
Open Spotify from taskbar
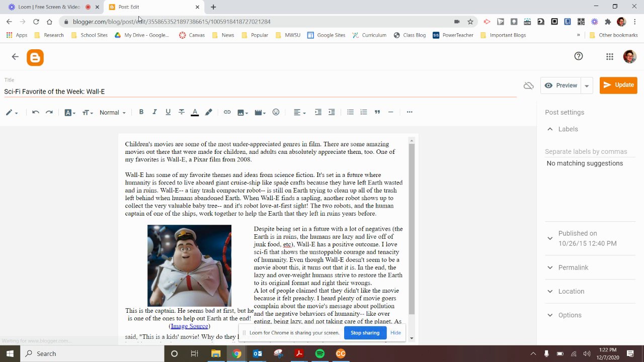(319, 353)
